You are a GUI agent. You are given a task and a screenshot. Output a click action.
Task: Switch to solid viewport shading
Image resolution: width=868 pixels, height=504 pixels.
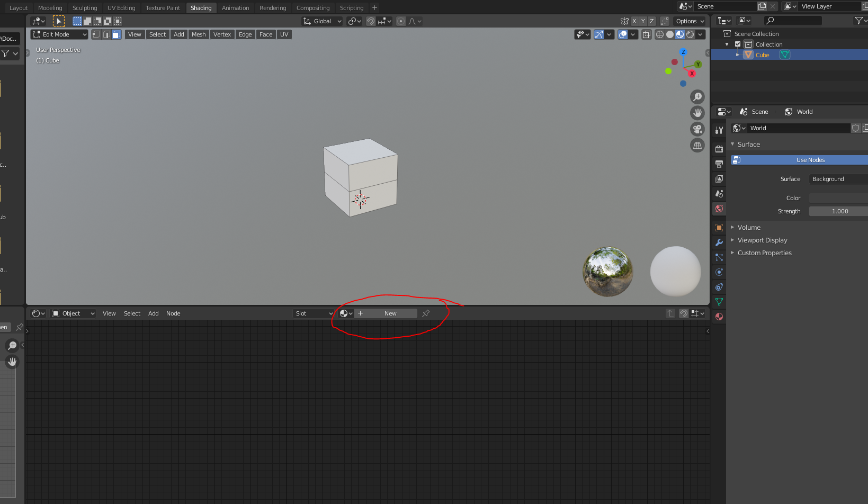670,34
